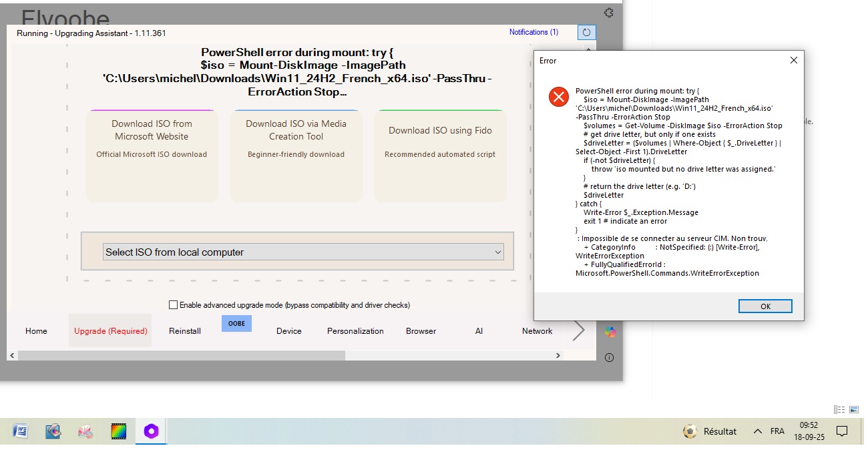
Task: Click the horizontal scrollbar thumb
Action: tap(182, 356)
